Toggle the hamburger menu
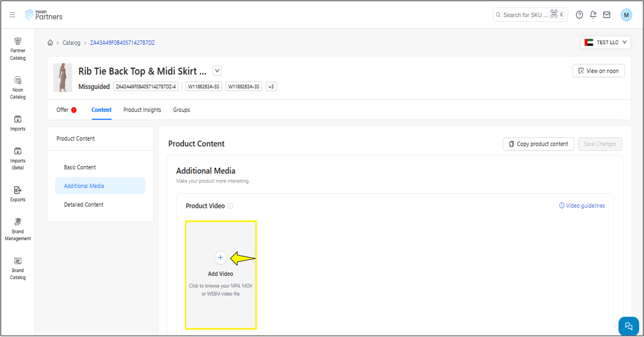 (x=12, y=15)
